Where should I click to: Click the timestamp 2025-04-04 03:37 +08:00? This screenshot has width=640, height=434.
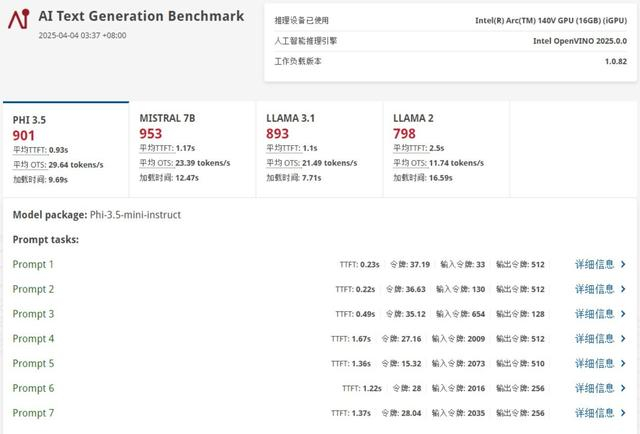(82, 36)
